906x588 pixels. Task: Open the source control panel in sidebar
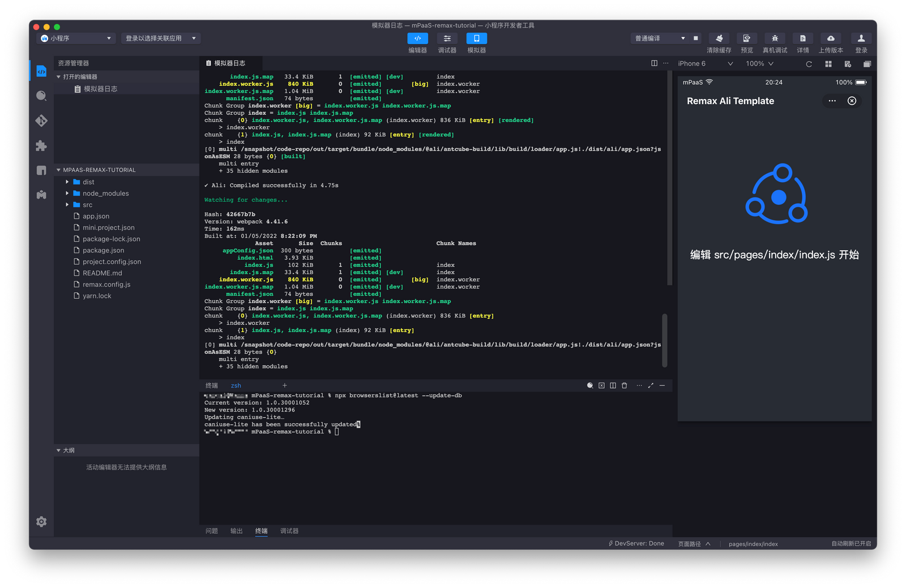click(41, 121)
